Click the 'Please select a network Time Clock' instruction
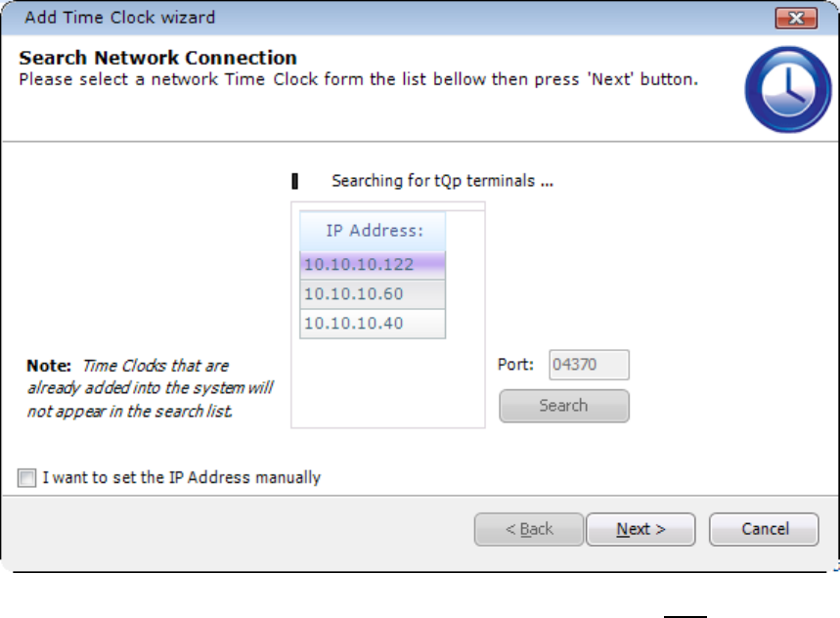 pyautogui.click(x=358, y=78)
